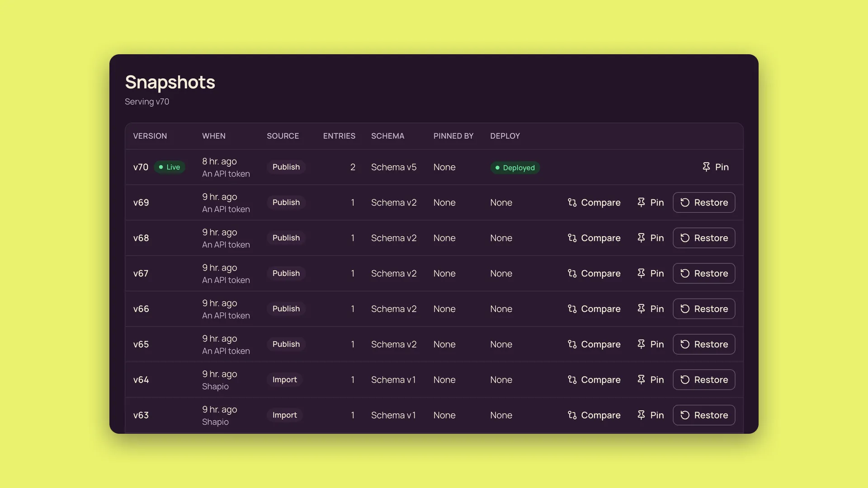Pin snapshot v64
Viewport: 868px width, 488px height.
[x=650, y=380]
